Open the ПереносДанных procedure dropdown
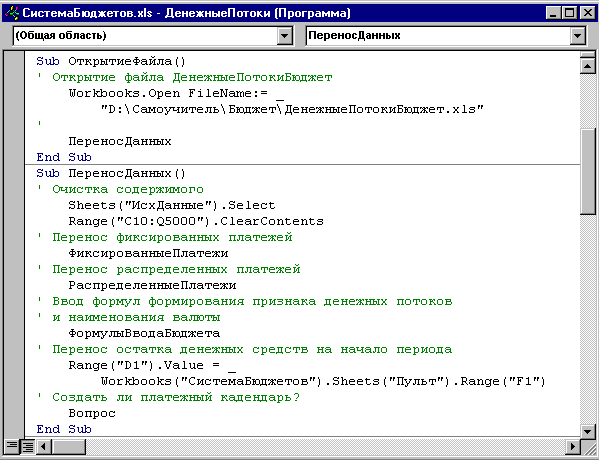The image size is (599, 464). [x=578, y=36]
